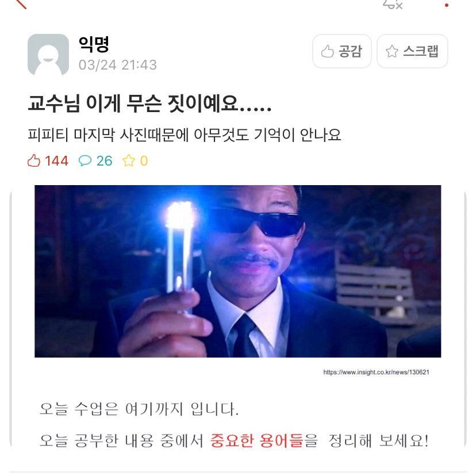Select the post title 교수님 이게 무슨 짓이예요

(x=149, y=103)
